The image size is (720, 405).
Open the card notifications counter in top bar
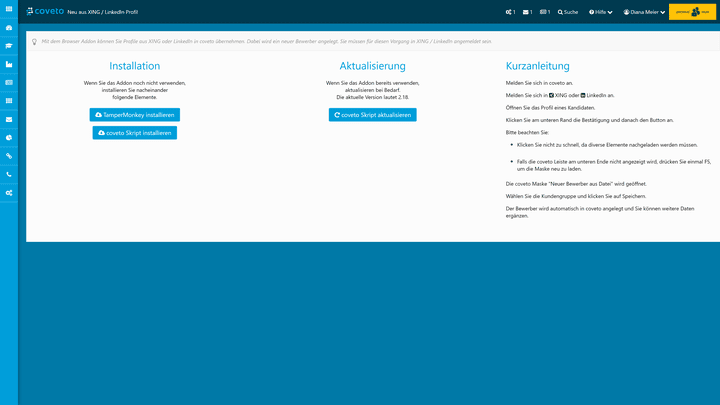545,12
